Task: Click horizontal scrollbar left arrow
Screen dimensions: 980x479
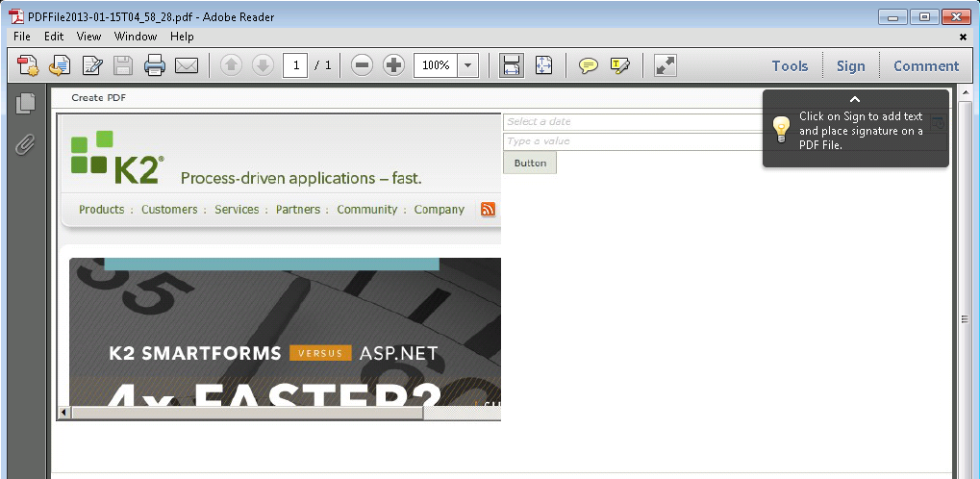Action: 64,413
